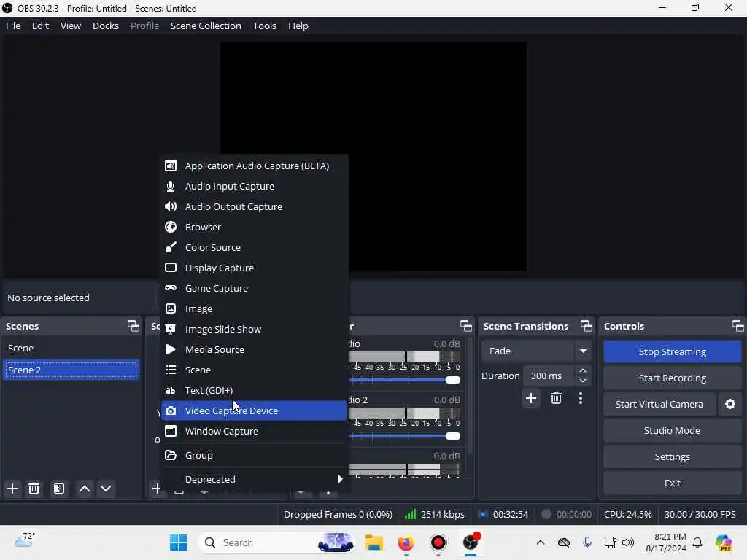The height and width of the screenshot is (560, 747).
Task: Move scene up with arrow icon
Action: [85, 489]
